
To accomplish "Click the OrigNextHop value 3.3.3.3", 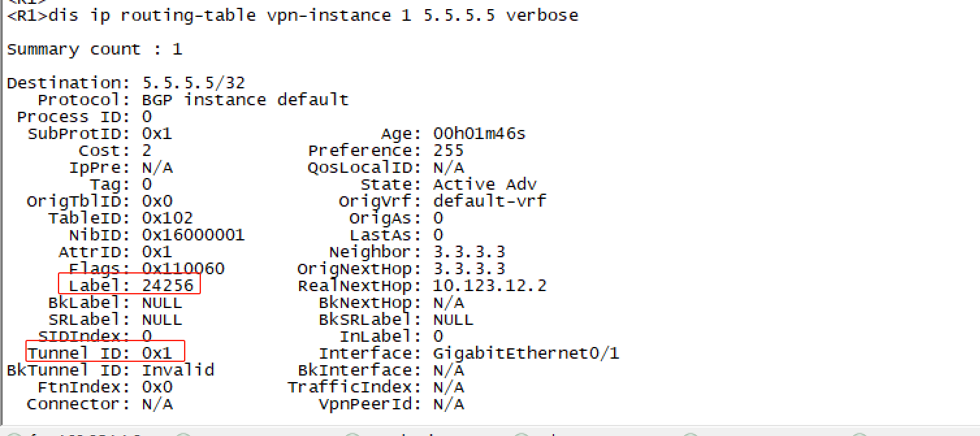I will 469,269.
